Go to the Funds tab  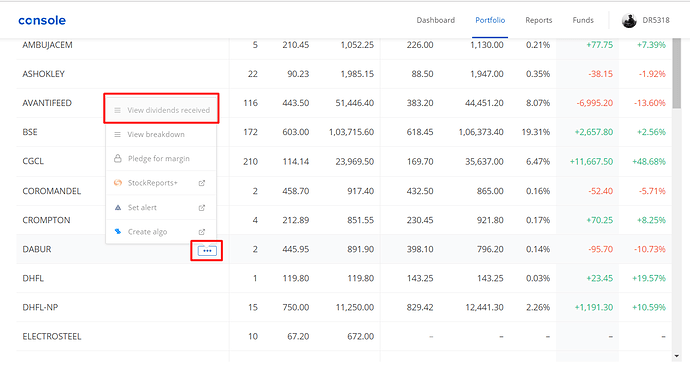pos(583,20)
